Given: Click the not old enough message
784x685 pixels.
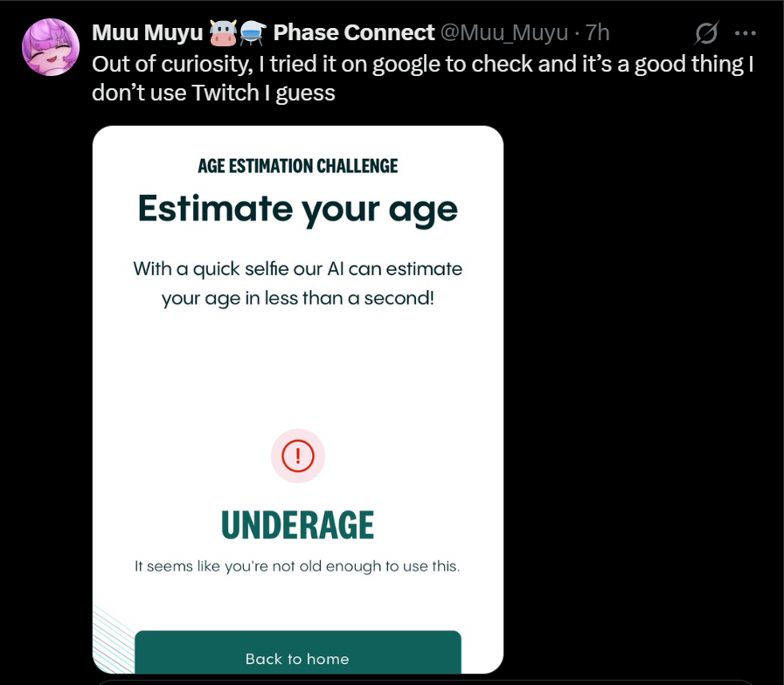Looking at the screenshot, I should [x=297, y=566].
